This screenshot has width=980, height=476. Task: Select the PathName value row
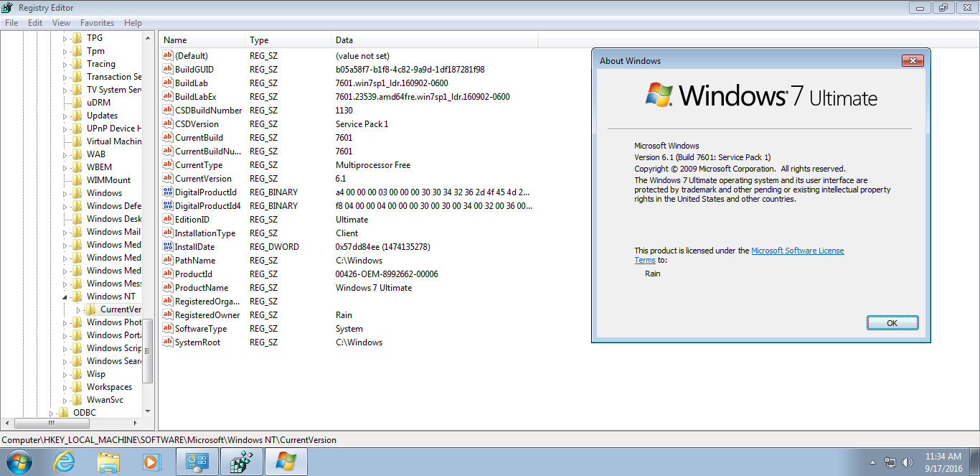[348, 261]
